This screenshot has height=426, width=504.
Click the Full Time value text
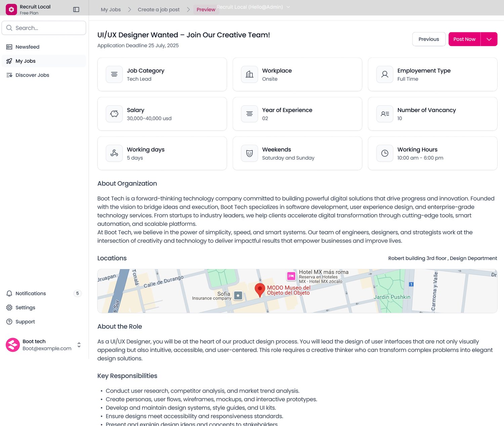(408, 79)
